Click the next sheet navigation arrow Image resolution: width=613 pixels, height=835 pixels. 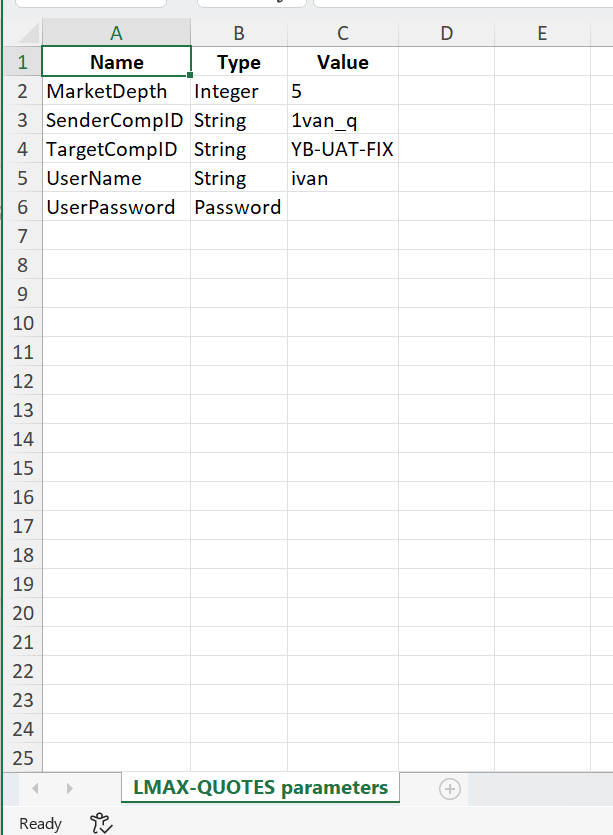69,789
